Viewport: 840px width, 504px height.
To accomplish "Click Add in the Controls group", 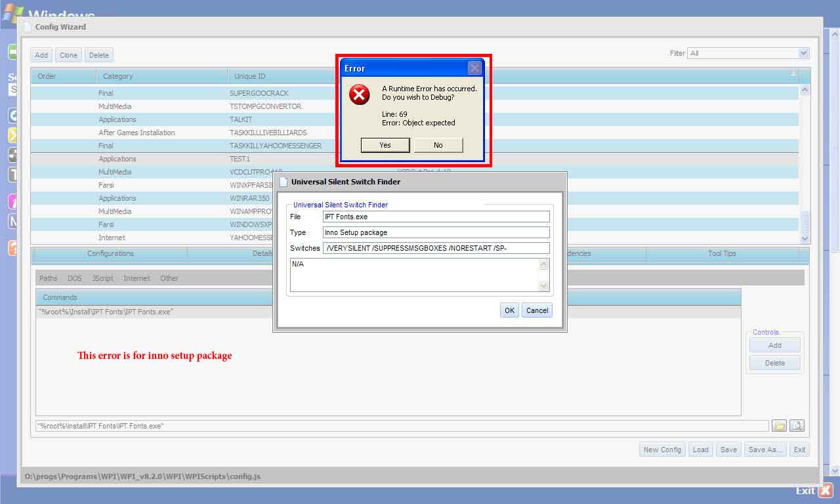I will pyautogui.click(x=774, y=345).
